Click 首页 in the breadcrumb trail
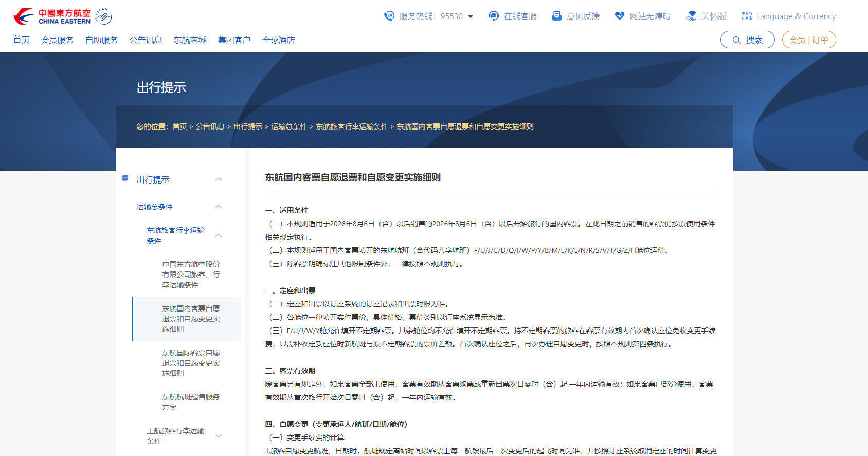868x456 pixels. tap(180, 126)
